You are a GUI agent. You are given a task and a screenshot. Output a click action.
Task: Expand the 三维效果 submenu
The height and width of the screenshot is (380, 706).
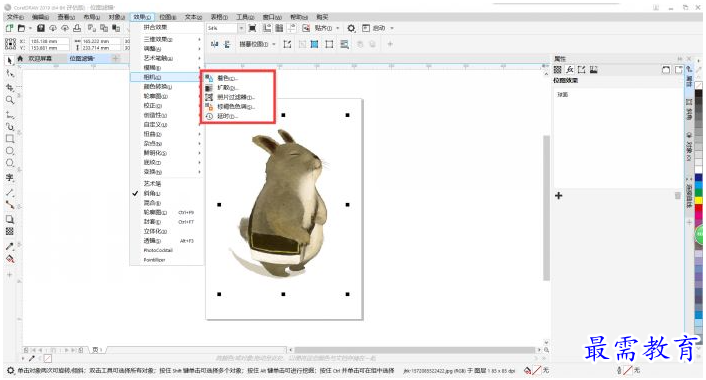166,39
